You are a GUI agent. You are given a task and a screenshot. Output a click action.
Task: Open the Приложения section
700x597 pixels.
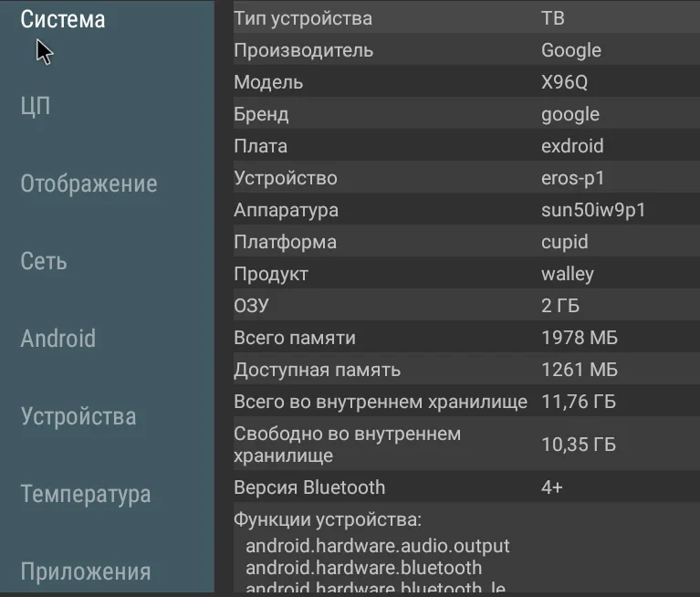coord(86,571)
